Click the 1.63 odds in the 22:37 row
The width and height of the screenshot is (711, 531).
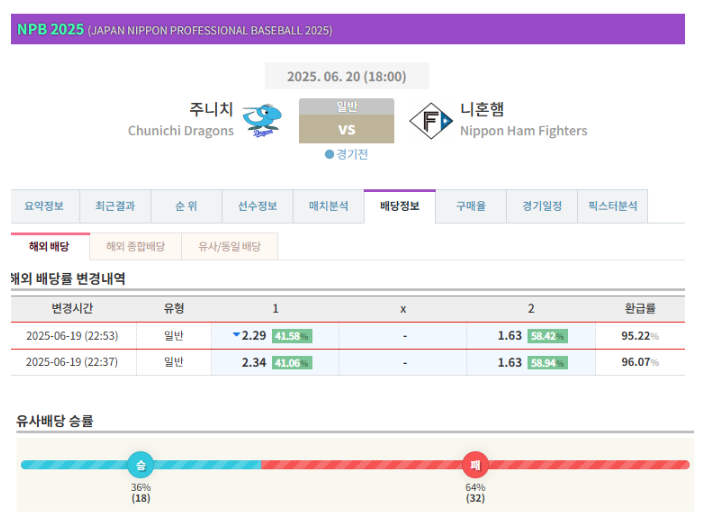click(x=510, y=363)
